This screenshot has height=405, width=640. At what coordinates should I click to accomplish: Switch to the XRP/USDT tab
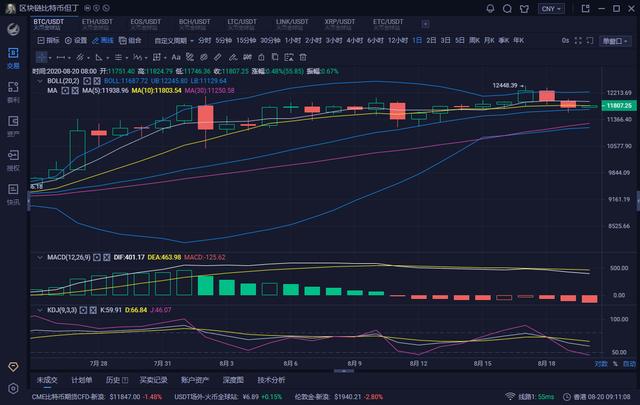click(340, 24)
